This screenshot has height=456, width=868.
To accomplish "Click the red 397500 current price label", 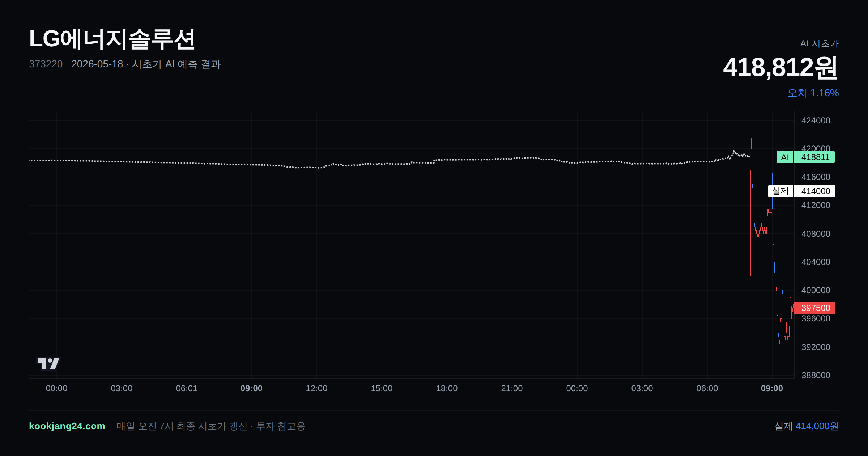I will click(815, 308).
